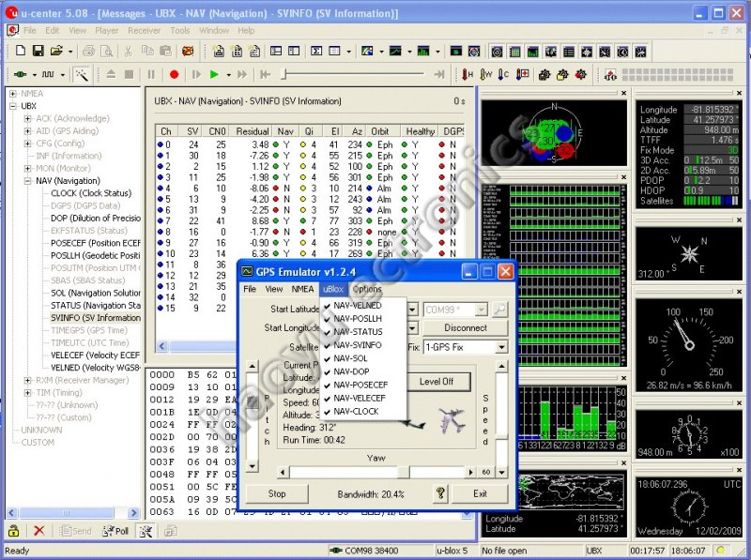Adjust the Yaw horizontal slider thumb
Viewport: 751px width, 560px height.
[404, 473]
